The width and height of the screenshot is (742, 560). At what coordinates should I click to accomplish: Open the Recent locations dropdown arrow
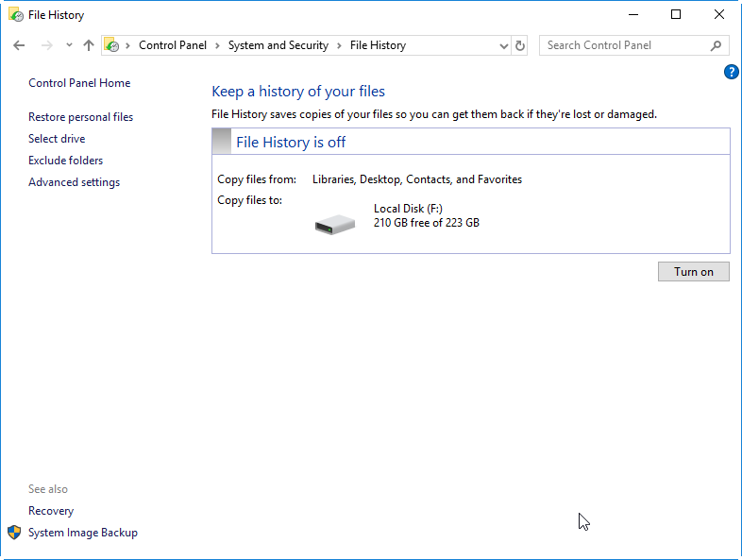[x=69, y=45]
